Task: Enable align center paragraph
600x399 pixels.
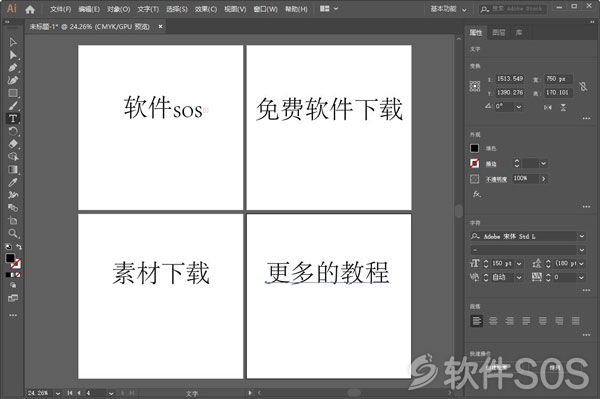Action: click(493, 321)
